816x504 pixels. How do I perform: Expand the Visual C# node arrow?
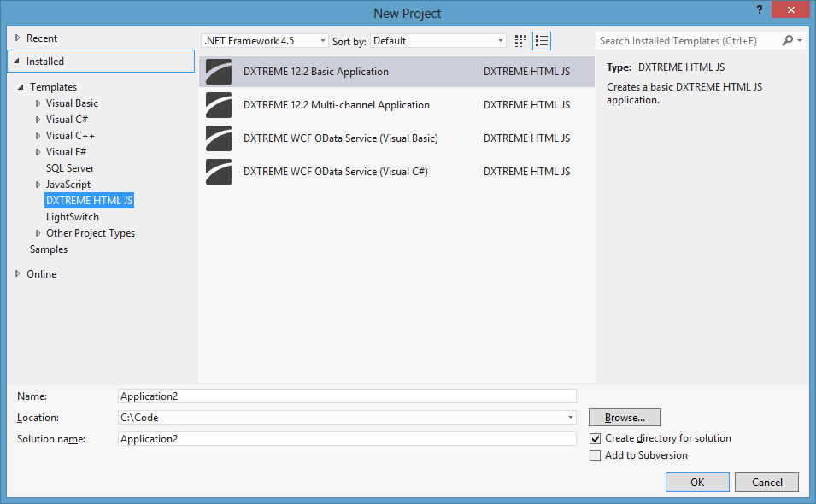click(x=38, y=120)
